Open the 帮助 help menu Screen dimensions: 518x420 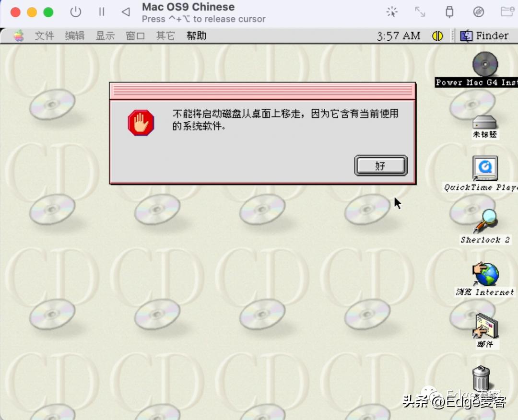tap(195, 35)
